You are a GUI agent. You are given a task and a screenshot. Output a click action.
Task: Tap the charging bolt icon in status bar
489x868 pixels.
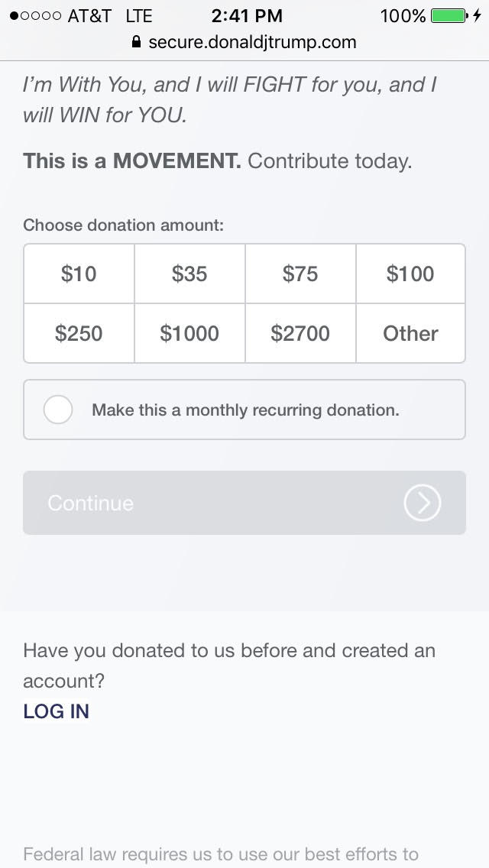pos(478,15)
